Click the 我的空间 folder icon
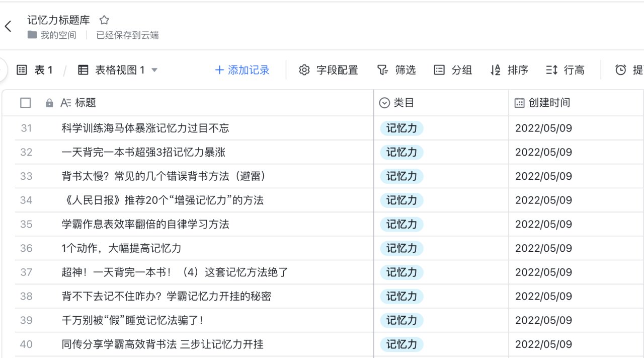 coord(32,35)
